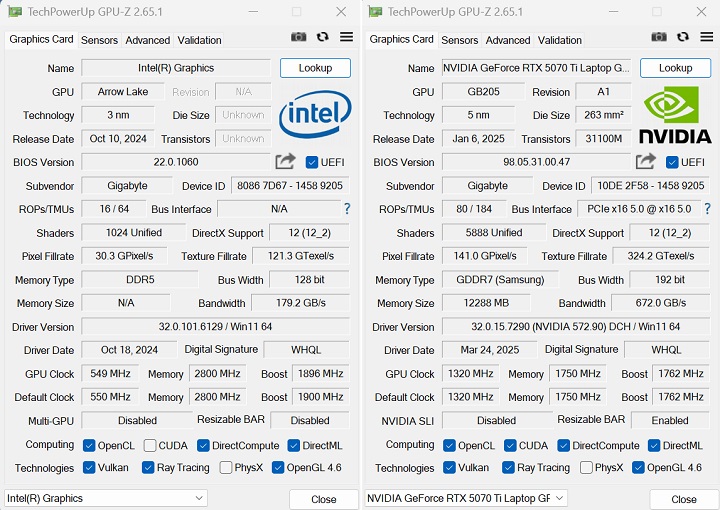Image resolution: width=720 pixels, height=510 pixels.
Task: Click the 1896 MHz boost clock value
Action: pyautogui.click(x=321, y=373)
